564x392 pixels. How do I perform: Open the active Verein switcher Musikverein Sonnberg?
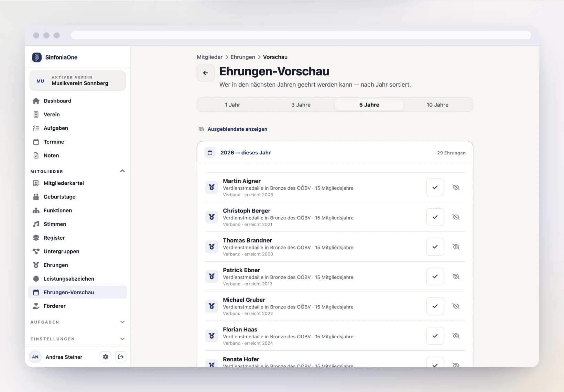click(78, 80)
